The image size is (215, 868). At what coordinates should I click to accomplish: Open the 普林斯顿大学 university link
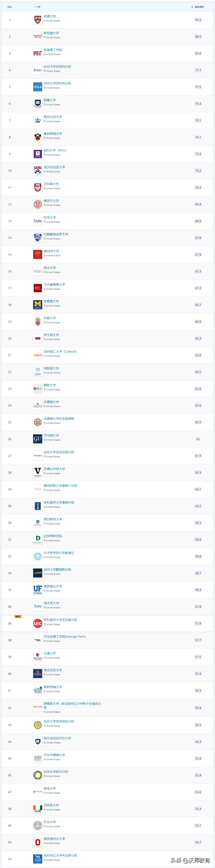point(53,133)
